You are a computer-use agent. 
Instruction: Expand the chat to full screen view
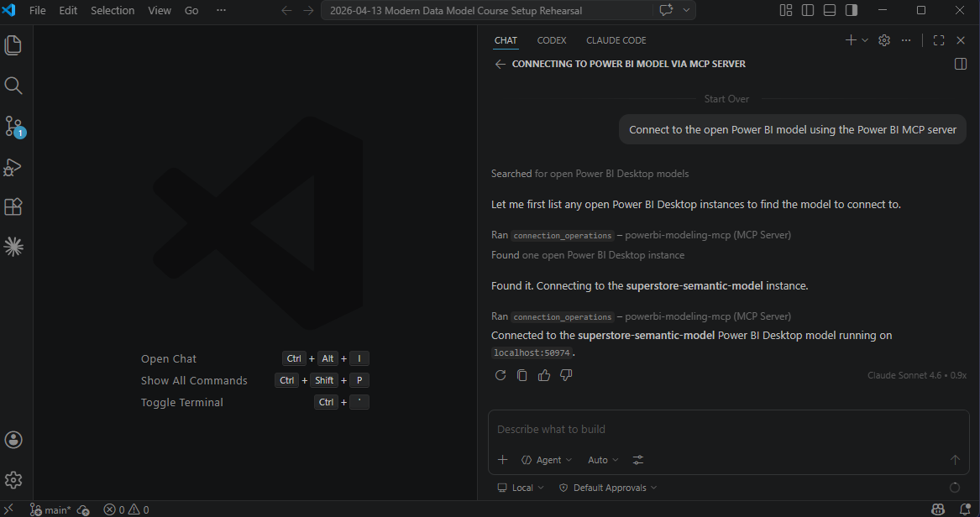938,39
